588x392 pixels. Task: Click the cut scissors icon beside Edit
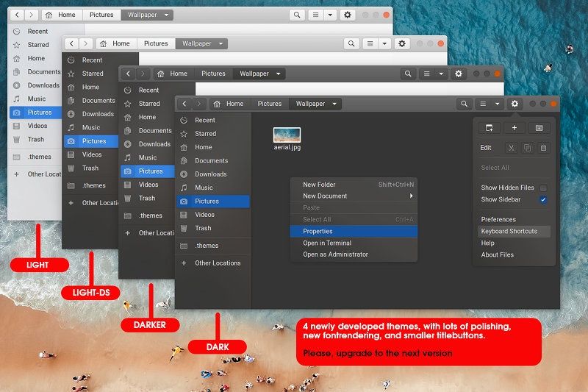511,148
